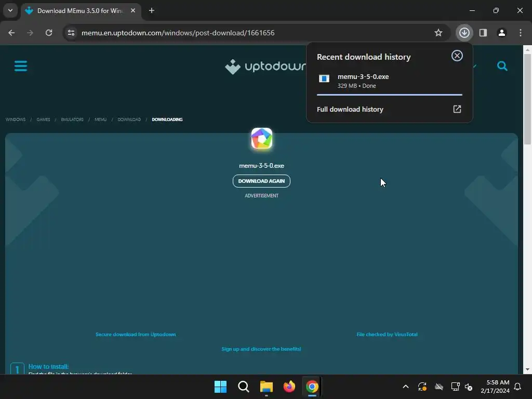532x399 pixels.
Task: Reload the current page
Action: 49,33
